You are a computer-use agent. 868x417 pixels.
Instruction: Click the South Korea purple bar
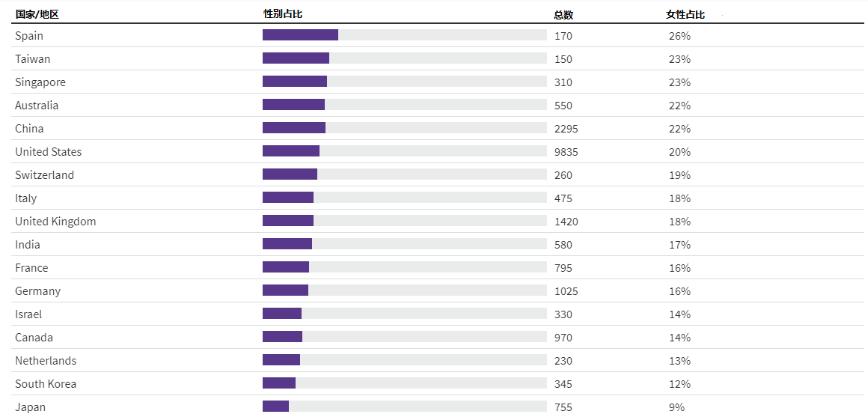tap(279, 383)
